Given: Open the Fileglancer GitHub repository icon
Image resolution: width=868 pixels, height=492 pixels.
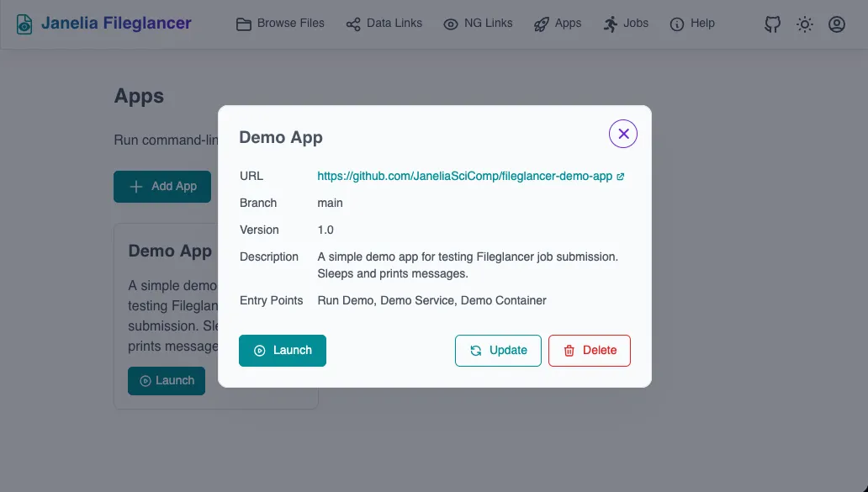Looking at the screenshot, I should pyautogui.click(x=771, y=24).
